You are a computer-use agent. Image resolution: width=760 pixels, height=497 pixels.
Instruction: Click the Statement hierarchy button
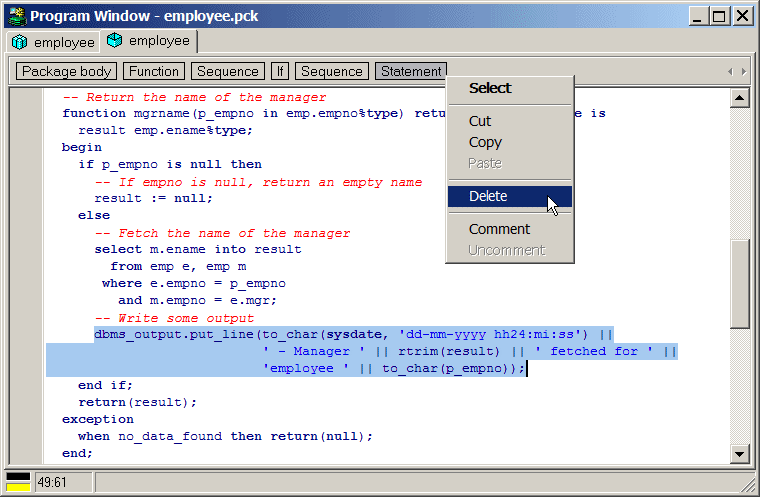click(x=411, y=71)
